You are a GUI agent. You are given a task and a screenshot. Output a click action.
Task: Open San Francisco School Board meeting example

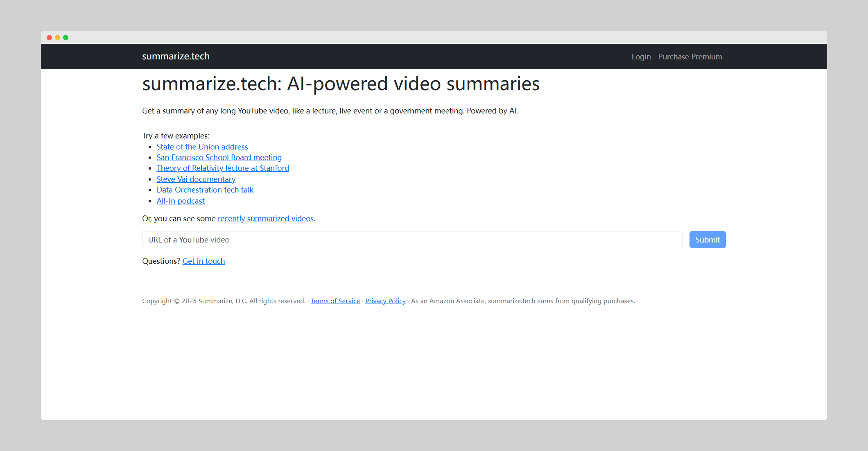(x=219, y=157)
